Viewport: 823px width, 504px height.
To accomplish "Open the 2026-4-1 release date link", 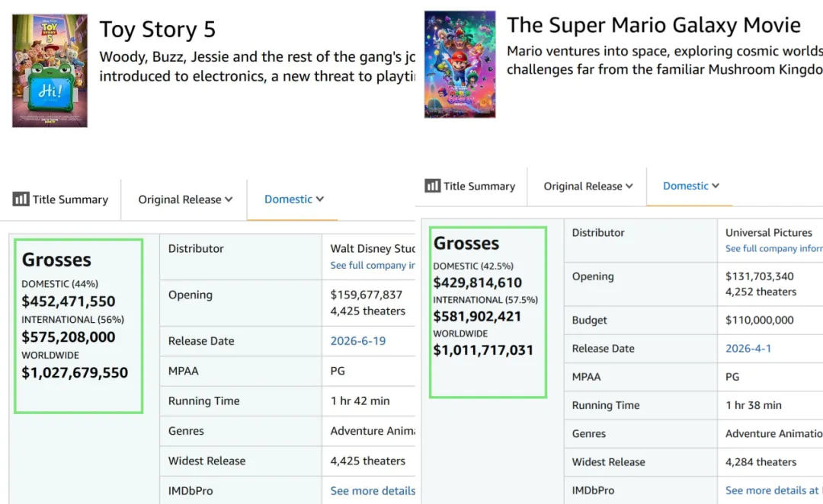I will (748, 348).
